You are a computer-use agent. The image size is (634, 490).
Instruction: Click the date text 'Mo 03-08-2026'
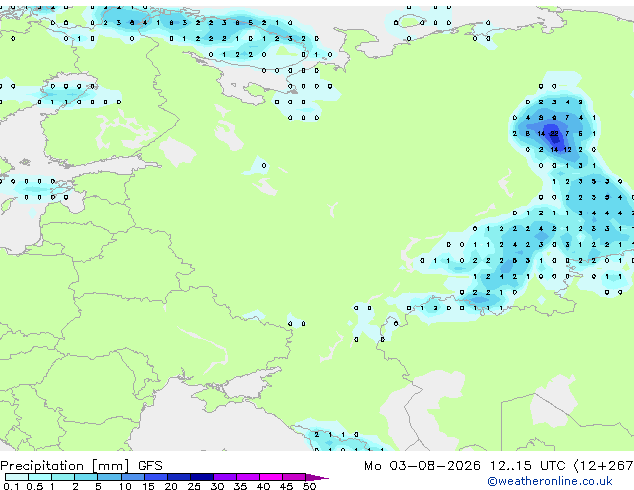click(423, 466)
